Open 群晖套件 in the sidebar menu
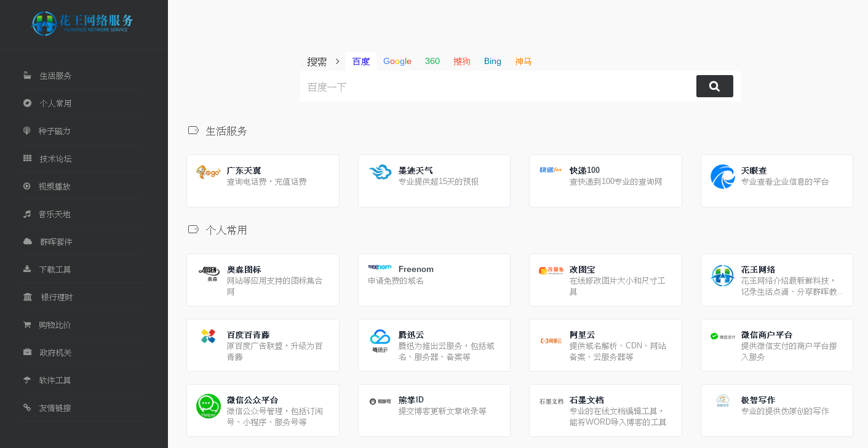The image size is (868, 448). [57, 242]
